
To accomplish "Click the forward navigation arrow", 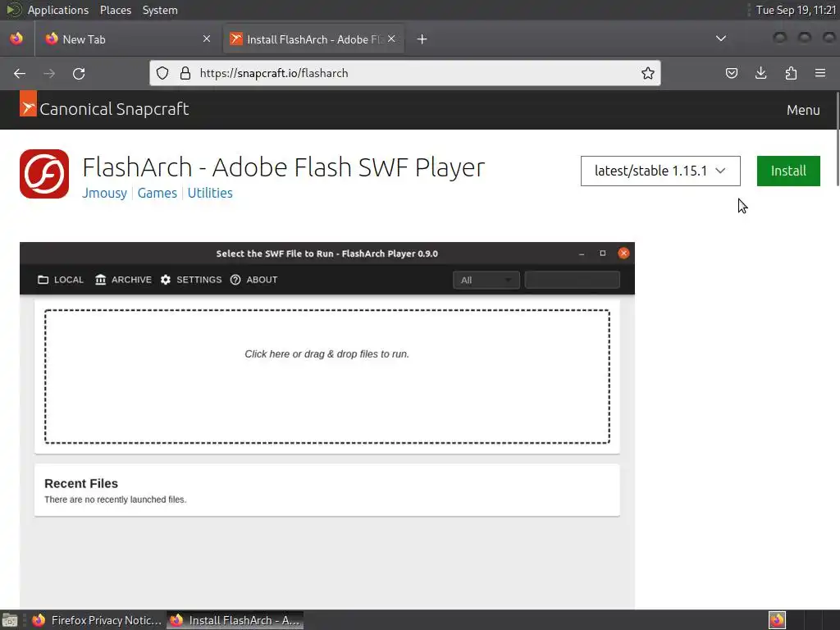I will pos(49,73).
